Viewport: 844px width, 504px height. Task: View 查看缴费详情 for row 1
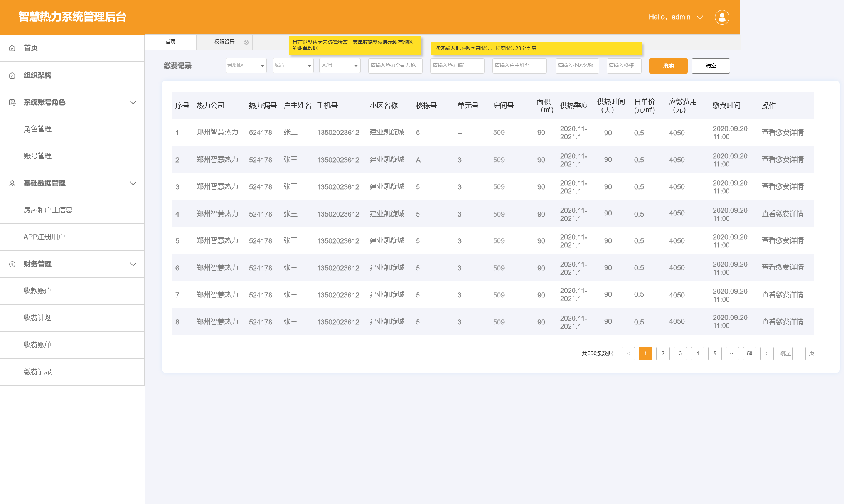coord(782,133)
